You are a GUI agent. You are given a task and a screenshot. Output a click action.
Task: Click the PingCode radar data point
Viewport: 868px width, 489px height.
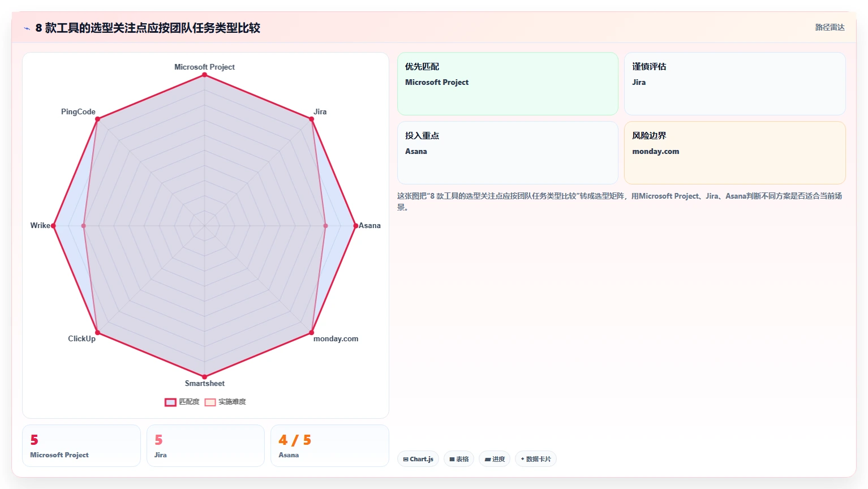tap(97, 119)
